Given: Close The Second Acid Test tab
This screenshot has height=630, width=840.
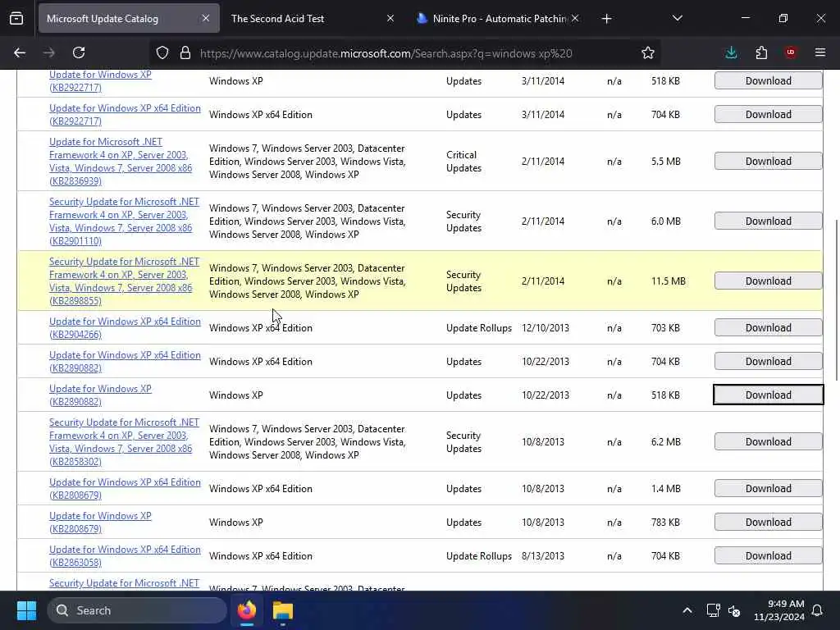Looking at the screenshot, I should pyautogui.click(x=390, y=18).
